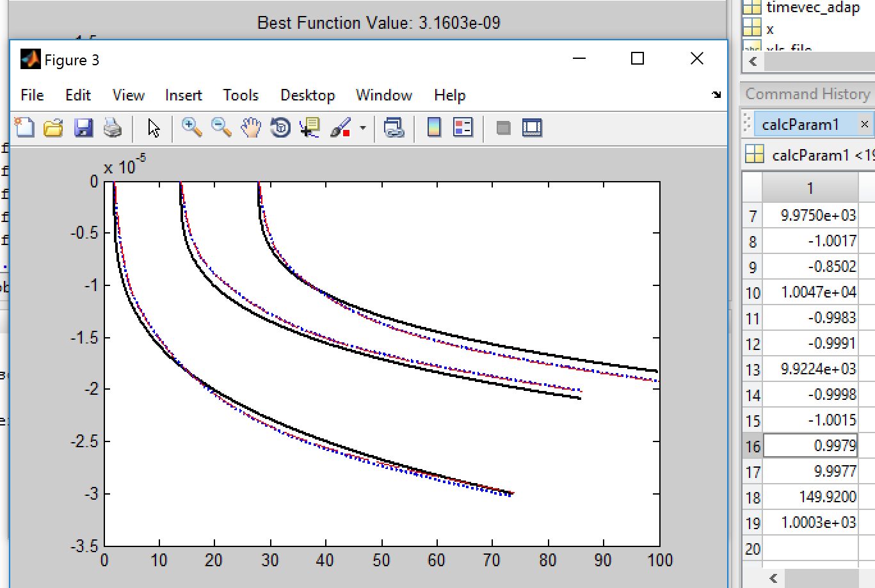Expand the Brush tool color dropdown arrow
This screenshot has height=588, width=875.
point(363,128)
